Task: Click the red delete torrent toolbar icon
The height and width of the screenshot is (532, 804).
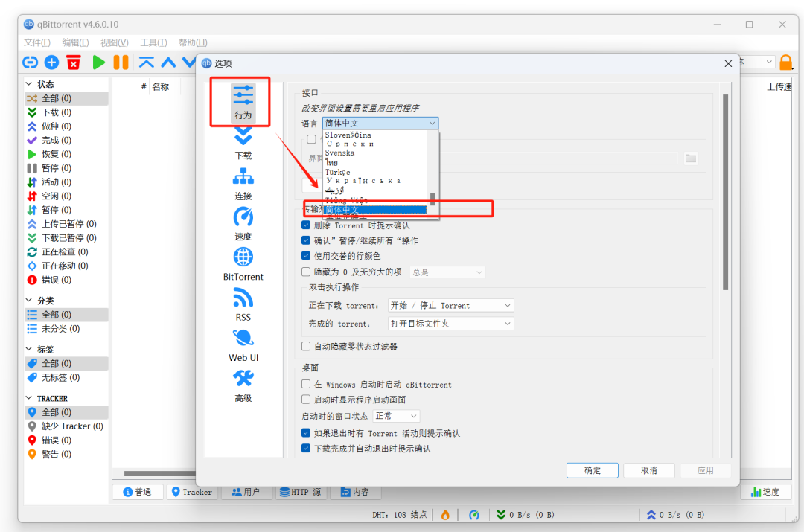Action: click(73, 63)
